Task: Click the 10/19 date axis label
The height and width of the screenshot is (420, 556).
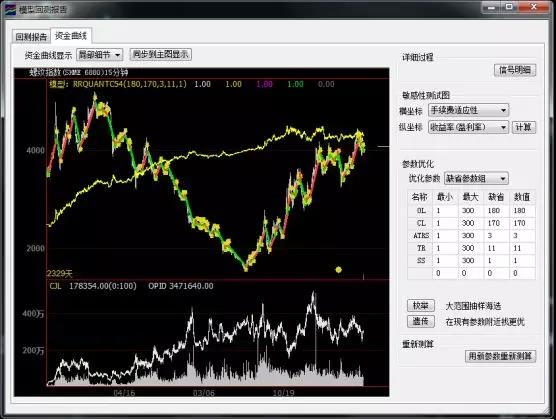Action: (x=283, y=393)
